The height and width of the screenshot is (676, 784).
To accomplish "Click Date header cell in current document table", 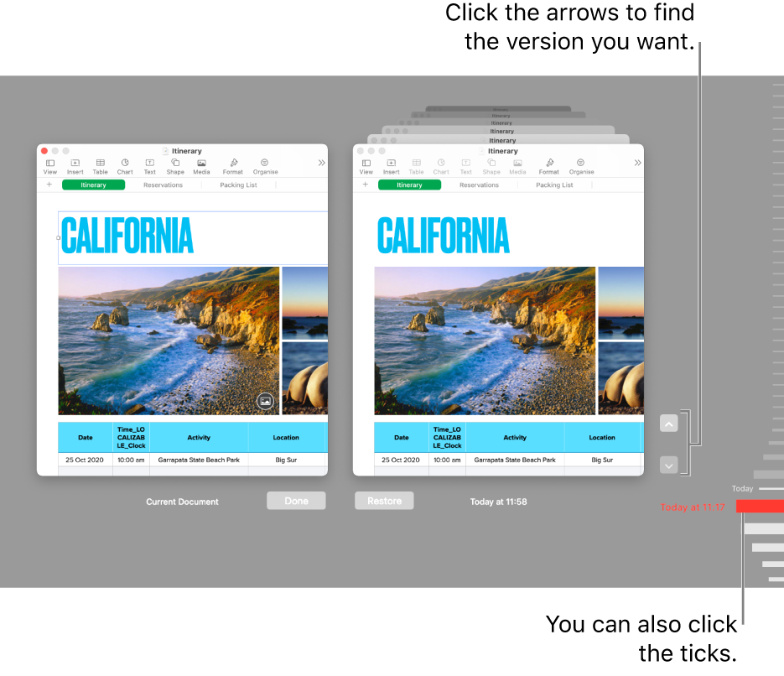I will point(86,438).
